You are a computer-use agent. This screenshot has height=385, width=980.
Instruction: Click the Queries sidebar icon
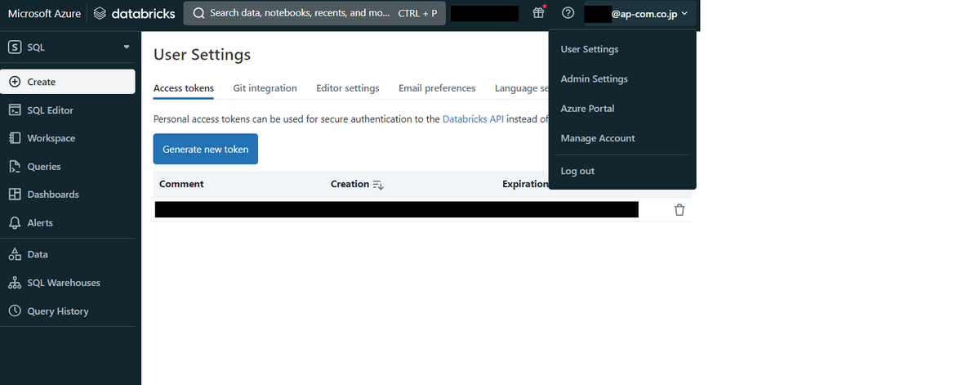(x=14, y=167)
